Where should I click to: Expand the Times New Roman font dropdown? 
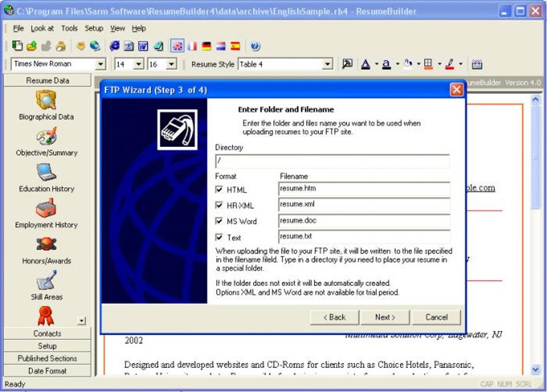tap(100, 64)
